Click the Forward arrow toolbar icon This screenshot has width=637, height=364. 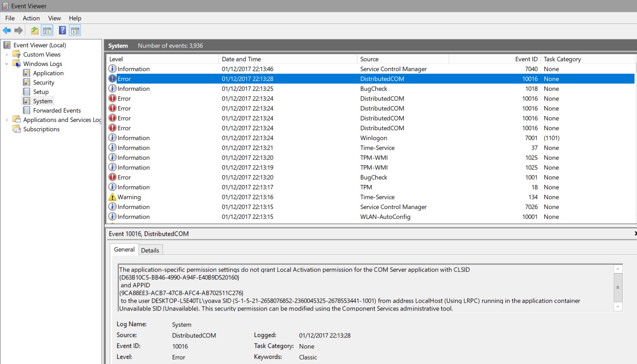coord(19,30)
